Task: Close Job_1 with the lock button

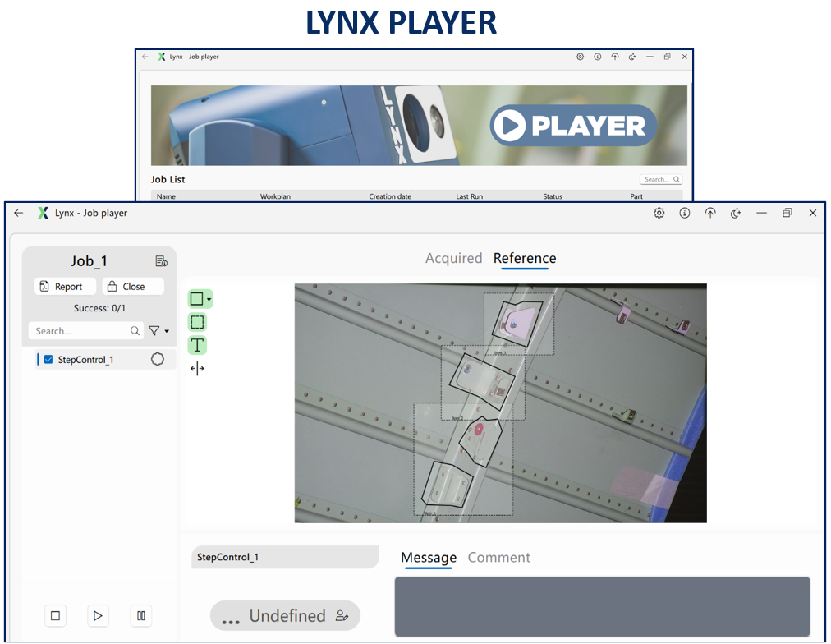Action: point(133,286)
